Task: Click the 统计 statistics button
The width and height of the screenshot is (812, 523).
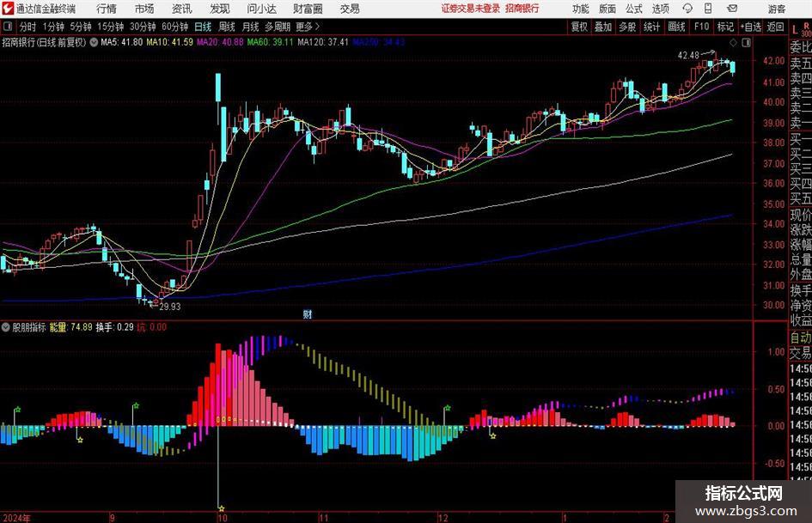Action: coord(651,27)
